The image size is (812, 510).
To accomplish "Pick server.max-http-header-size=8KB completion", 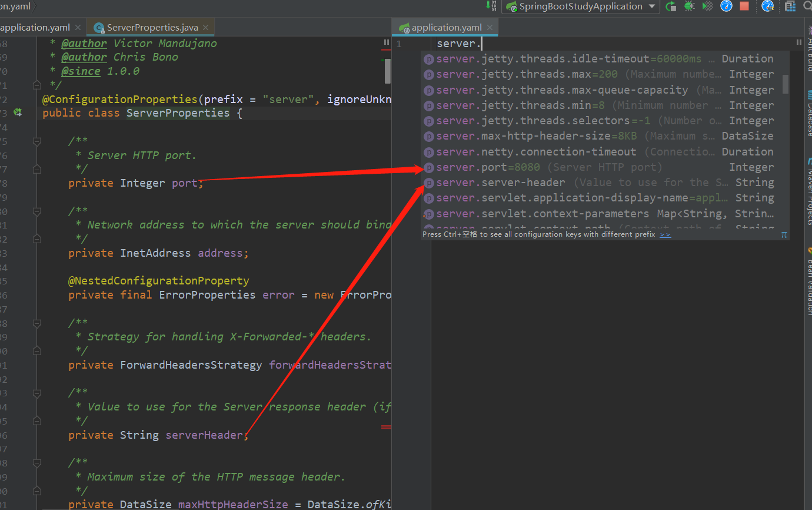I will [601, 136].
